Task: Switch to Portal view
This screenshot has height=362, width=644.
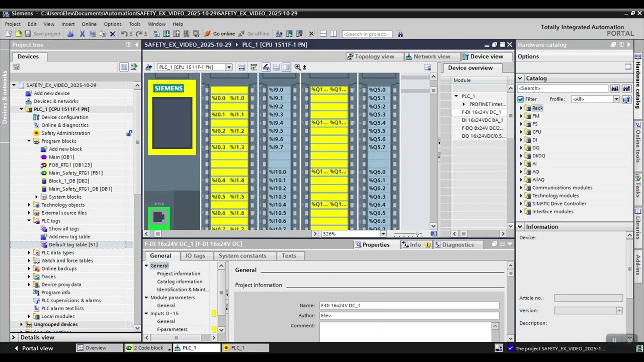Action: (x=33, y=348)
